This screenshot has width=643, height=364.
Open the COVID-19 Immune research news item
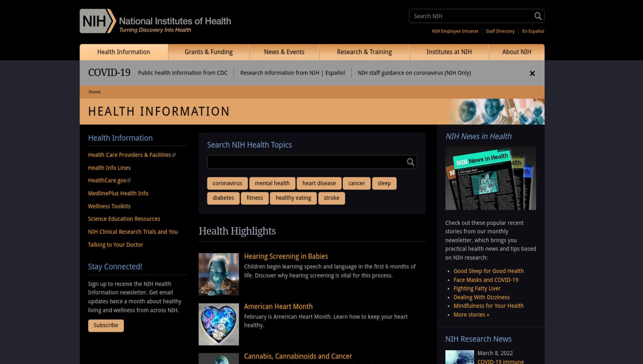pyautogui.click(x=500, y=362)
